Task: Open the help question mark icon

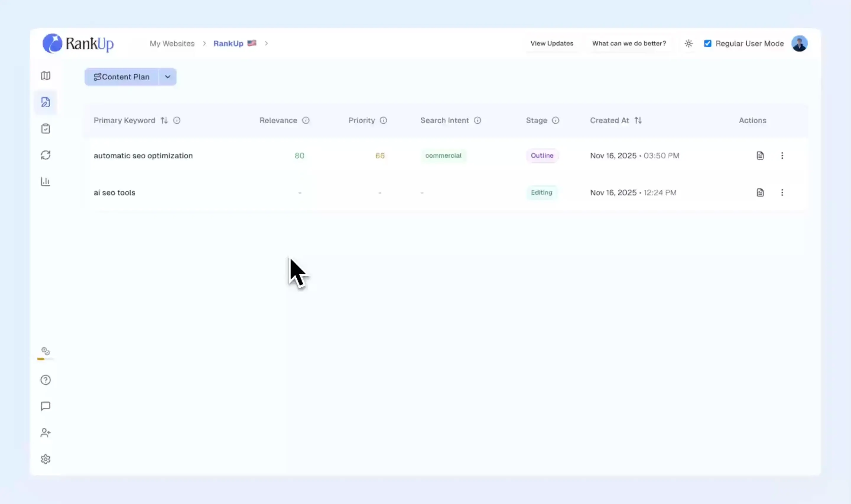Action: (x=46, y=380)
